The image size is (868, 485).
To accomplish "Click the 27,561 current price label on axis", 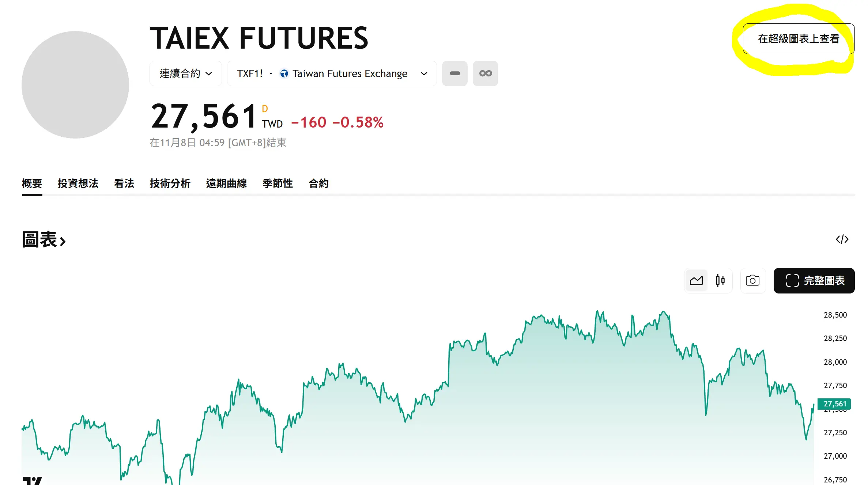I will (834, 404).
